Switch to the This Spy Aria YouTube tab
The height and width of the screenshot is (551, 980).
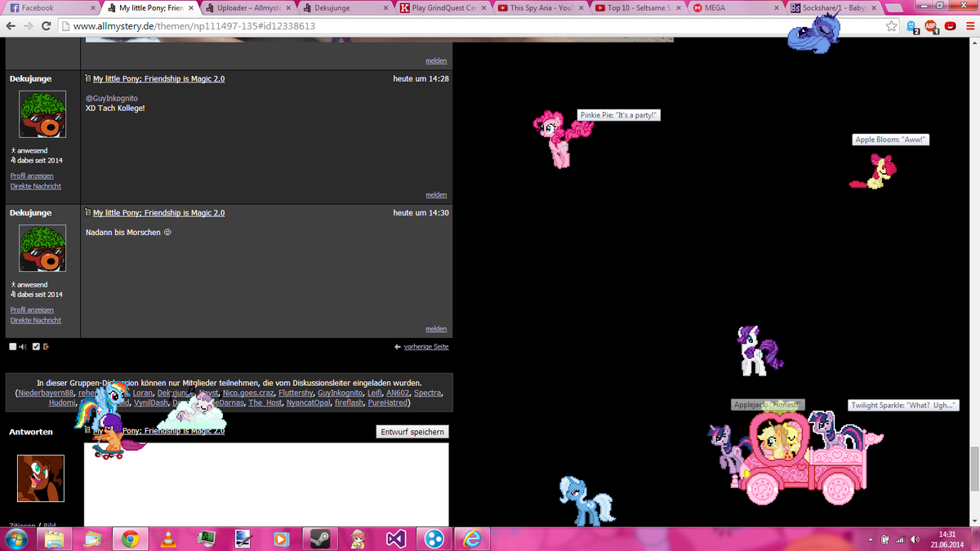(x=541, y=8)
